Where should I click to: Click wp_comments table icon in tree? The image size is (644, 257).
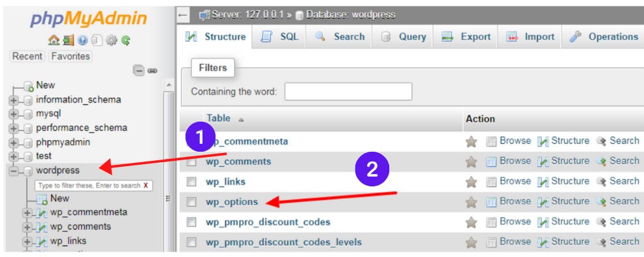pyautogui.click(x=41, y=226)
